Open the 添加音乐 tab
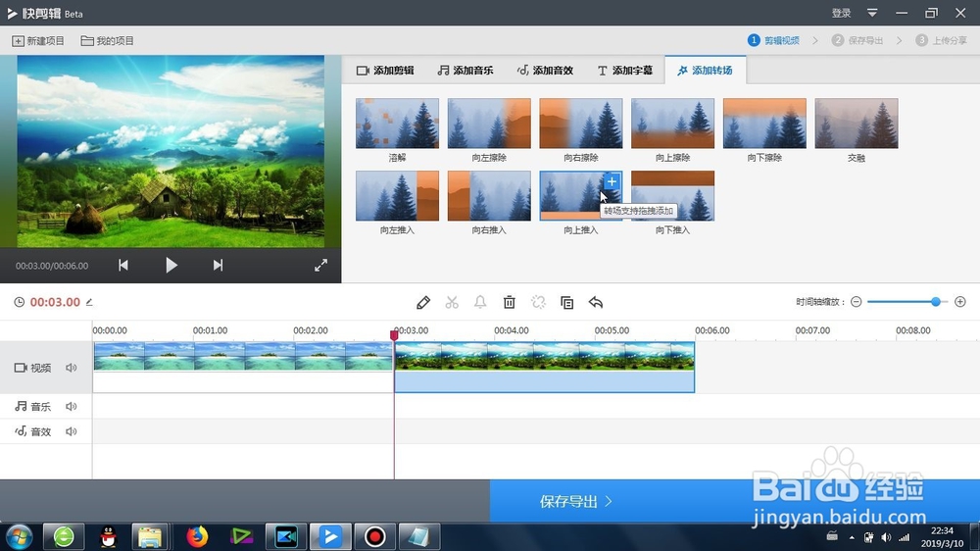Image resolution: width=980 pixels, height=551 pixels. (465, 70)
